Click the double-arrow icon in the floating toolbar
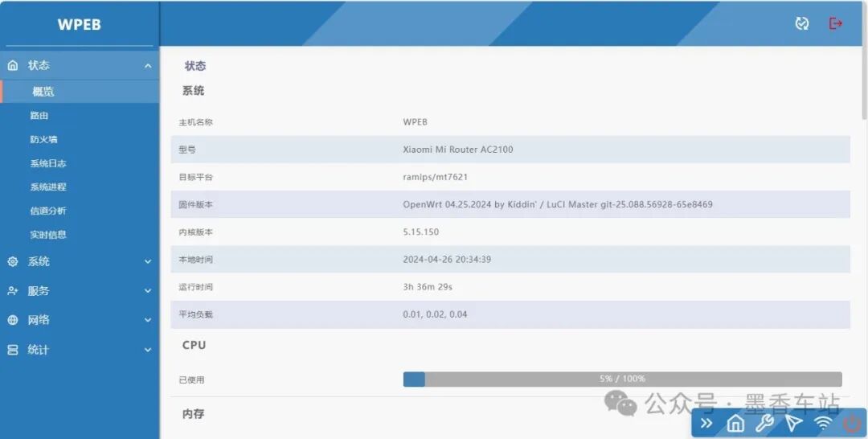Image resolution: width=868 pixels, height=439 pixels. [x=706, y=424]
